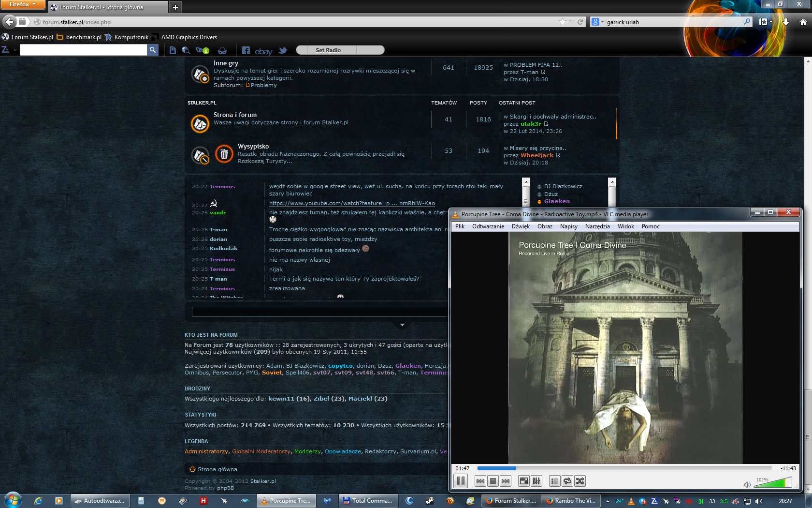Toggle VLC remaining time display -11:43
The width and height of the screenshot is (812, 508).
pos(788,468)
